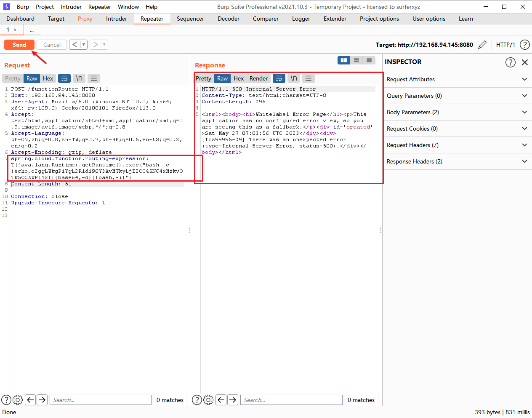This screenshot has height=418, width=532.
Task: Expand Request Cookies (0) section
Action: pos(457,129)
